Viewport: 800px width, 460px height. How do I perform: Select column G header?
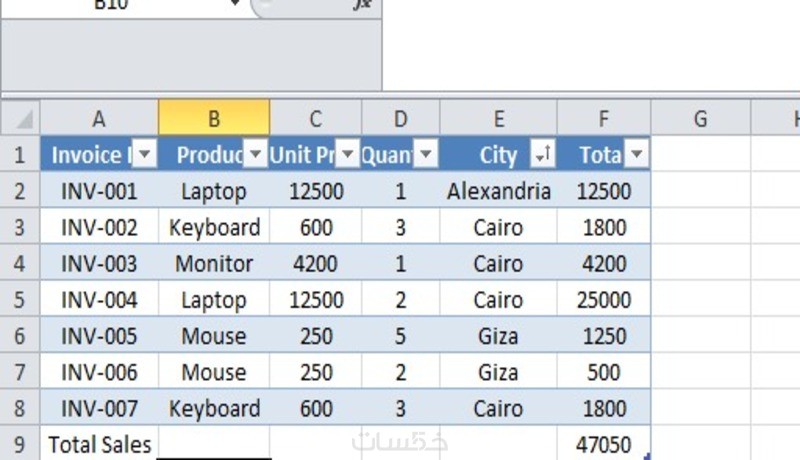click(700, 119)
